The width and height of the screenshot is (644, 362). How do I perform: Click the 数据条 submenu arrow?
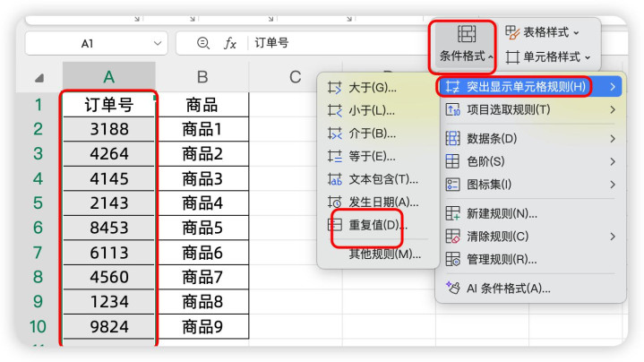pos(613,139)
